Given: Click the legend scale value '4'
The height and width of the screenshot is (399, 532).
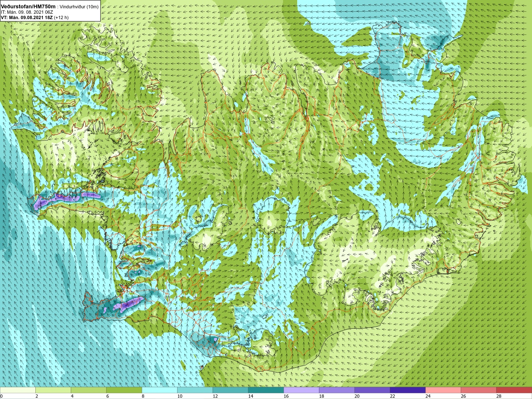Looking at the screenshot, I should pos(72,396).
